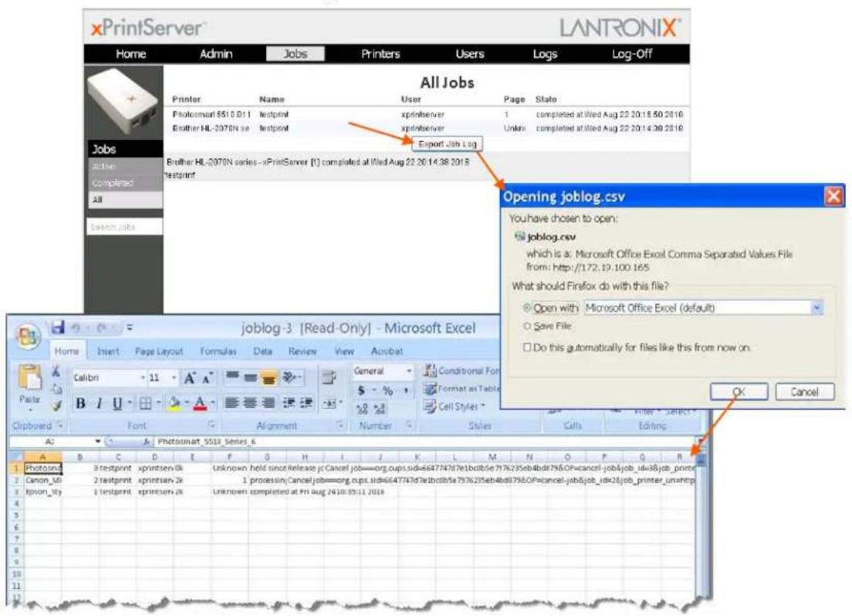Click the Merge and Center icon
852x616 pixels.
[330, 403]
